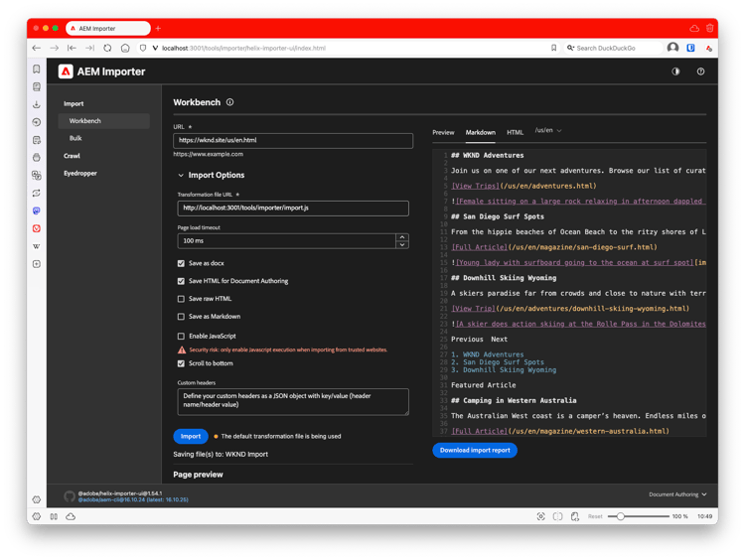The width and height of the screenshot is (745, 560).
Task: Click the zoom slider handle in status bar
Action: [x=620, y=516]
